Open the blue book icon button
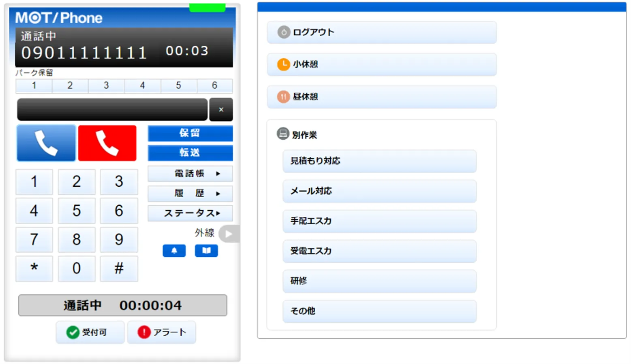The height and width of the screenshot is (364, 631). 206,251
